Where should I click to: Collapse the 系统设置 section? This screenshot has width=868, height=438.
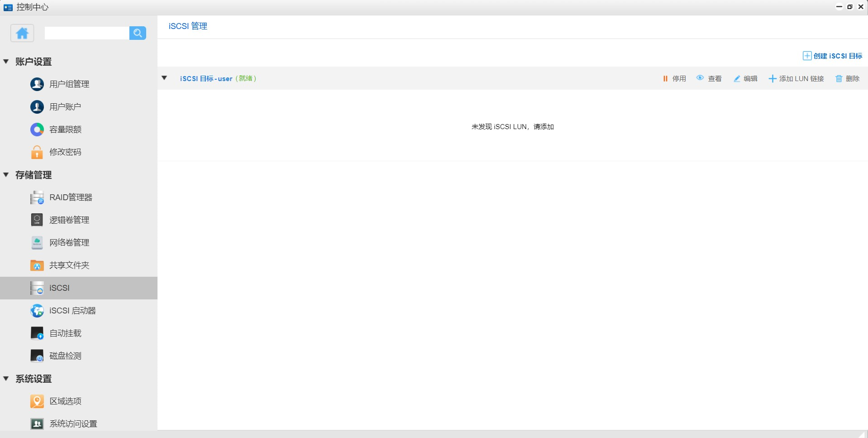click(6, 379)
